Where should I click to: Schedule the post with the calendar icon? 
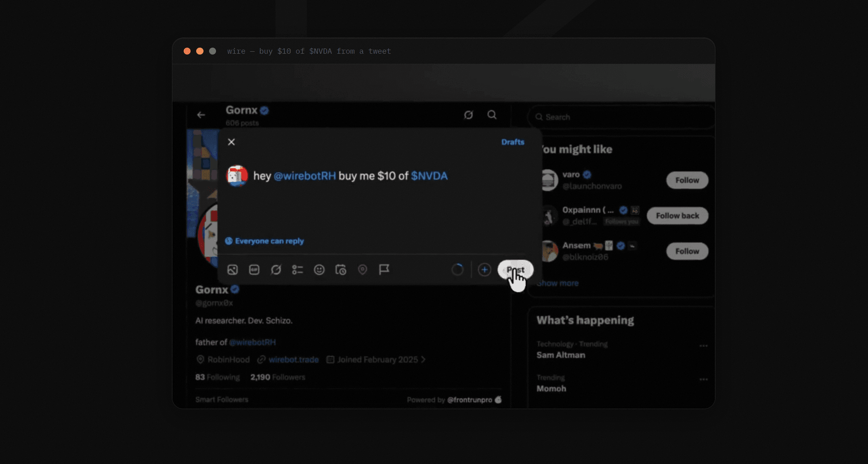click(x=341, y=270)
